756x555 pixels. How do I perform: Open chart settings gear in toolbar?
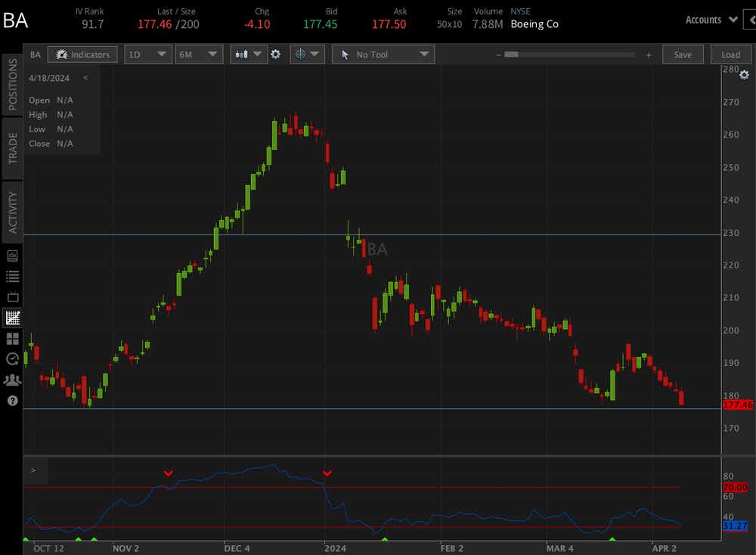coord(276,54)
